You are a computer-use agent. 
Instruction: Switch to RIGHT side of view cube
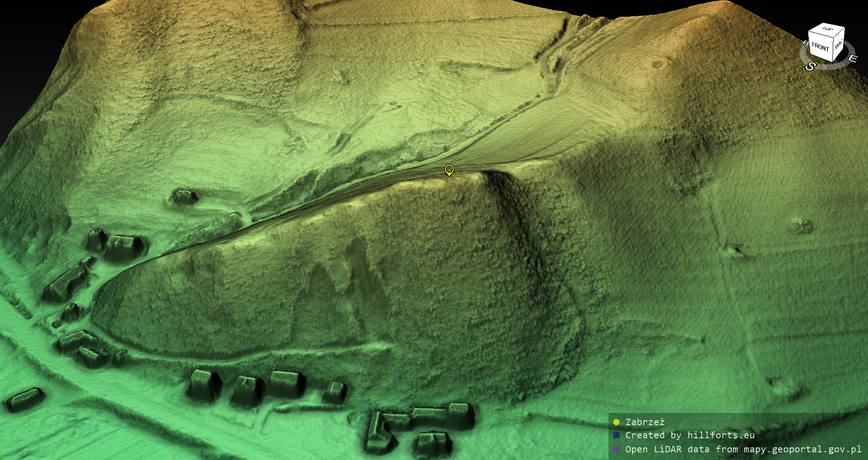pyautogui.click(x=839, y=45)
